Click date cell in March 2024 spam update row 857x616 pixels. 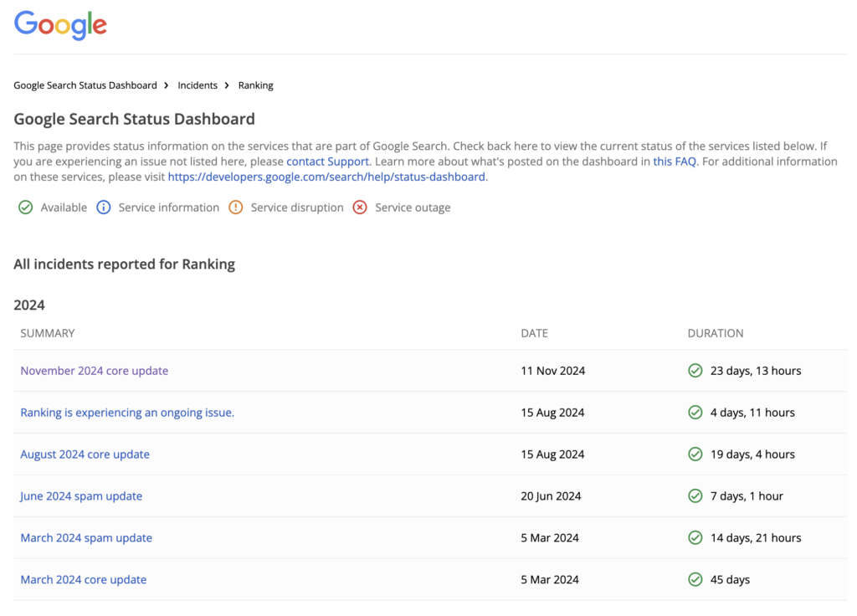(550, 538)
